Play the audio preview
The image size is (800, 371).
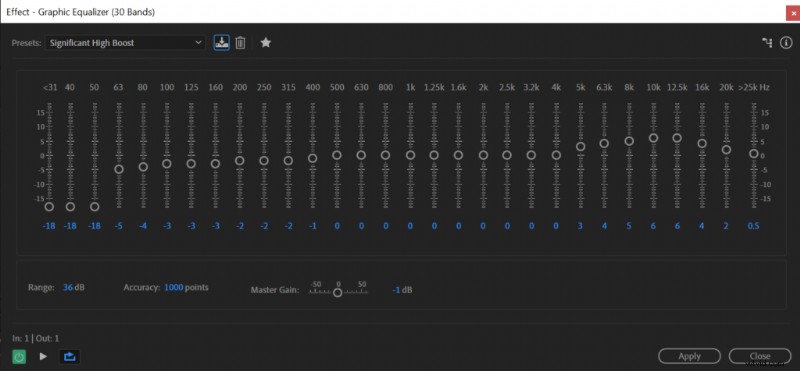tap(43, 356)
